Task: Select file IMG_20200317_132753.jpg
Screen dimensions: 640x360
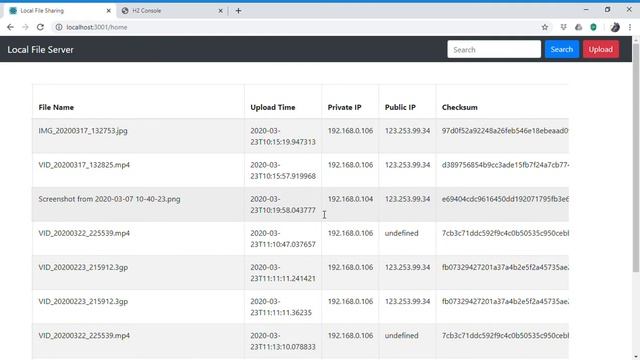Action: click(x=83, y=131)
